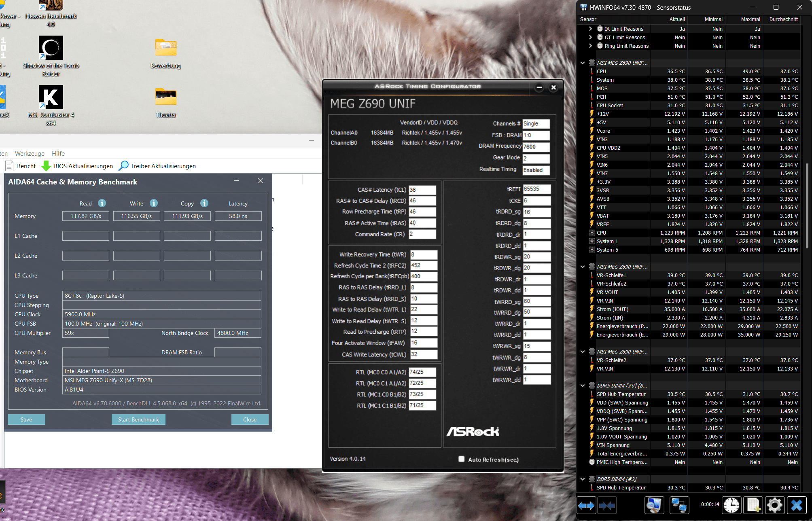Open the Hilfe menu
Image resolution: width=812 pixels, height=521 pixels.
58,153
